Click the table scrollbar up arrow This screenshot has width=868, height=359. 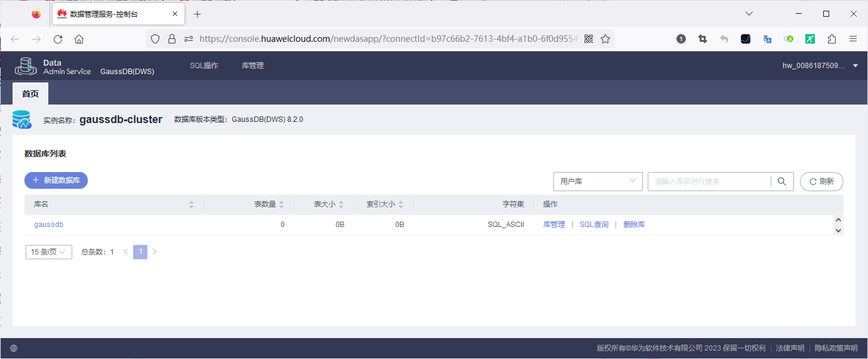[838, 220]
